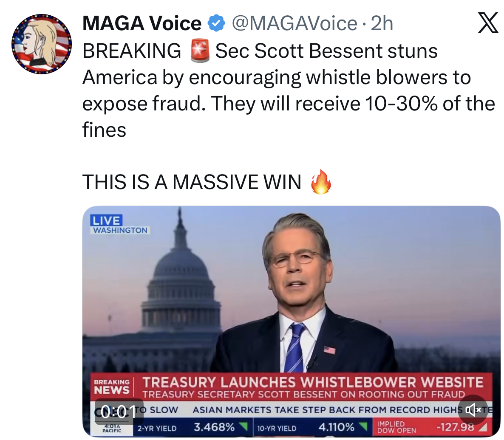
Task: Click the THIS IS A MASSIVE WIN text
Action: 192,182
